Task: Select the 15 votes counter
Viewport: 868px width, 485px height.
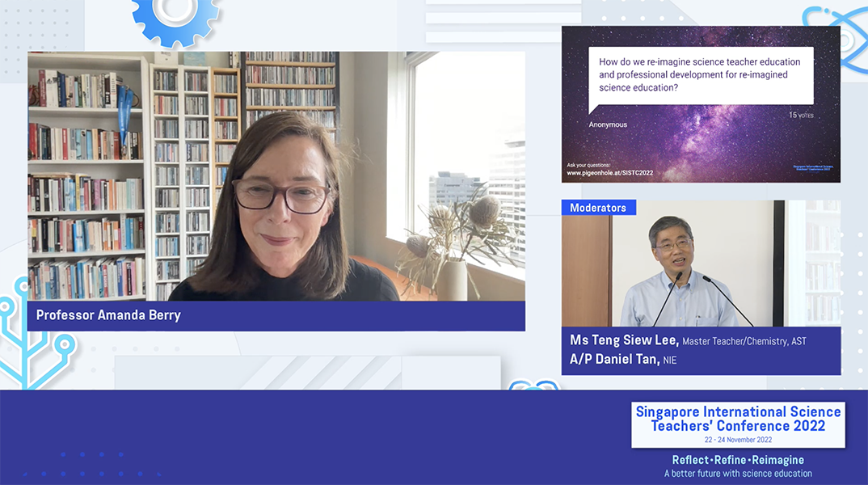Action: tap(801, 115)
